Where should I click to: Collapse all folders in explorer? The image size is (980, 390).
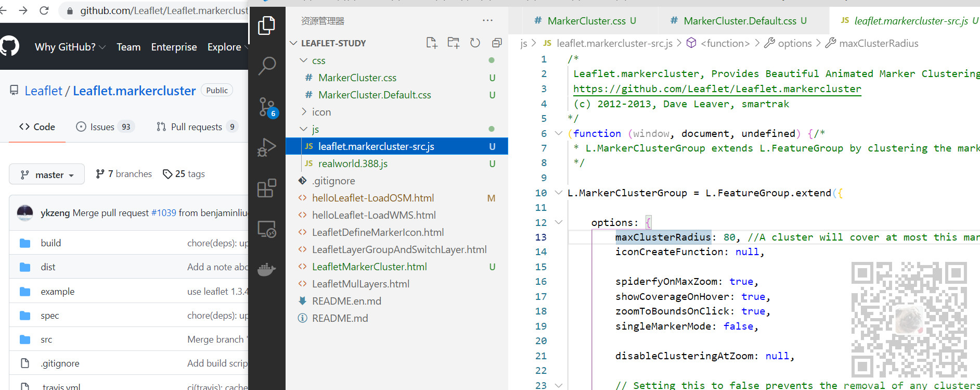(497, 43)
